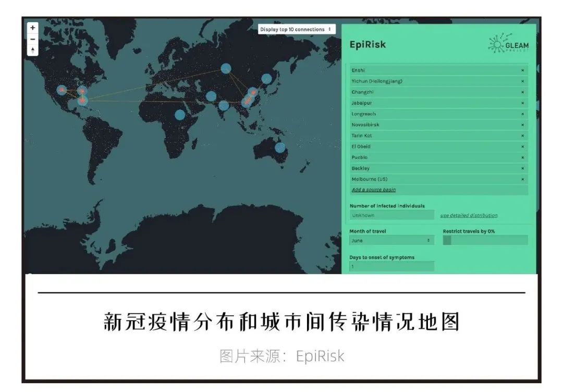Viewport: 563px width, 392px height.
Task: Select Novosibirsk circle on the map
Action: 226,68
